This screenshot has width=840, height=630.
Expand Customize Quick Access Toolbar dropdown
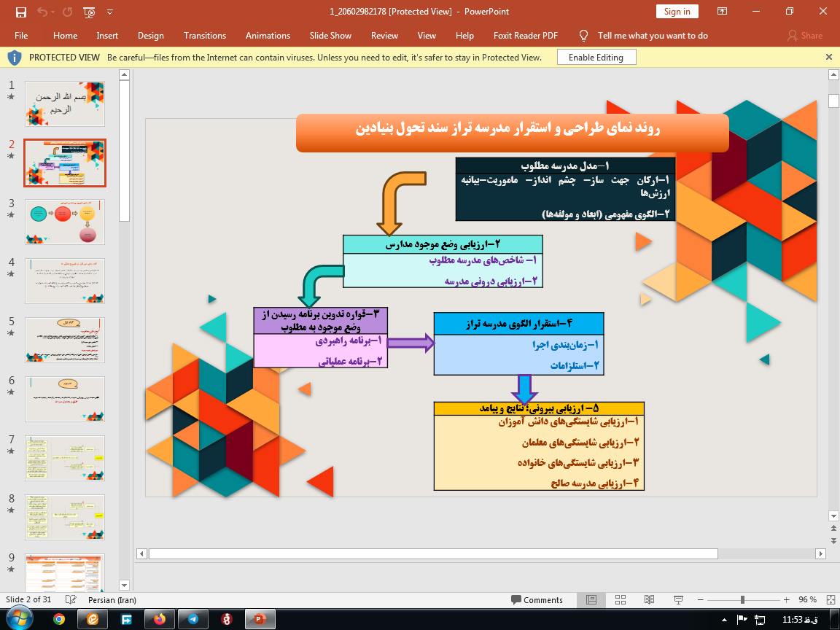point(110,12)
